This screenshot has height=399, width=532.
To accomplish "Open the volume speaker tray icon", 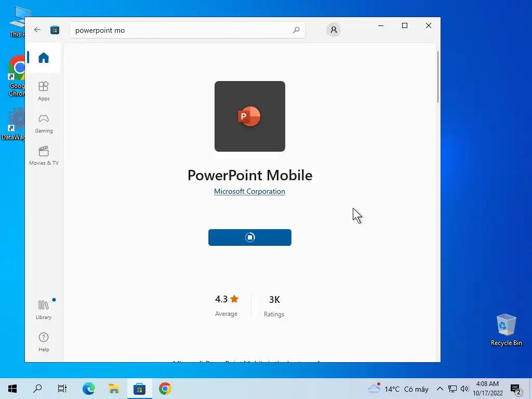I will [464, 389].
